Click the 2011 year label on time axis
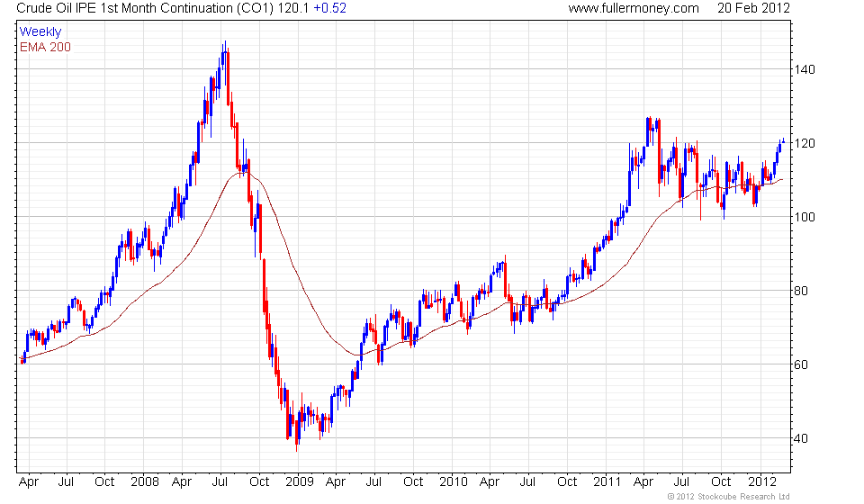This screenshot has height=504, width=864. pos(607,482)
